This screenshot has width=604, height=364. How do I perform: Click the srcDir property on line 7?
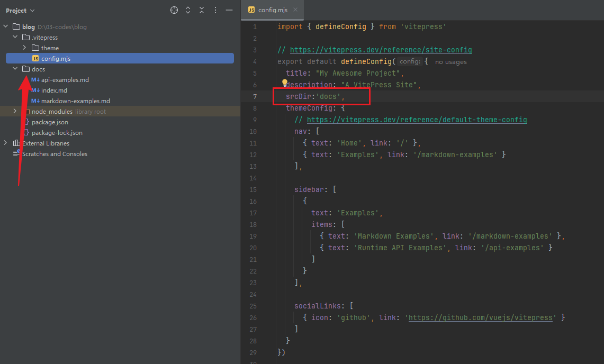click(x=298, y=96)
